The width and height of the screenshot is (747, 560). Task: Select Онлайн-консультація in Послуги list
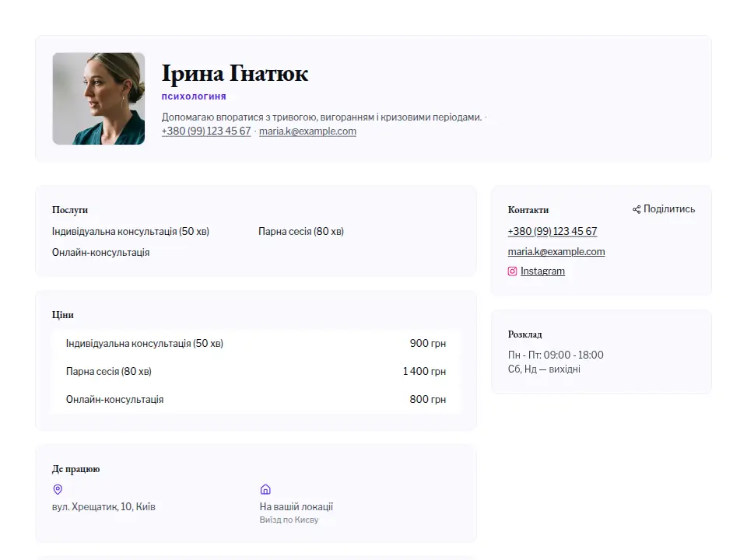coord(100,252)
